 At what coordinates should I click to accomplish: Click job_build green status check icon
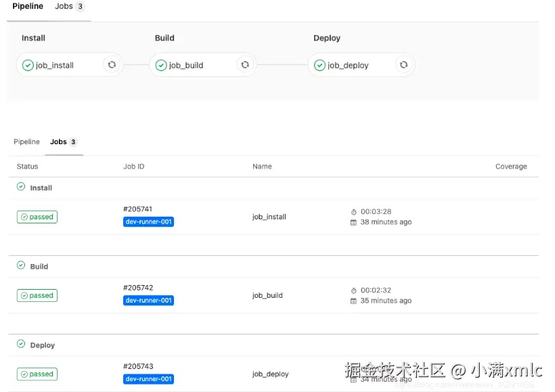click(161, 65)
